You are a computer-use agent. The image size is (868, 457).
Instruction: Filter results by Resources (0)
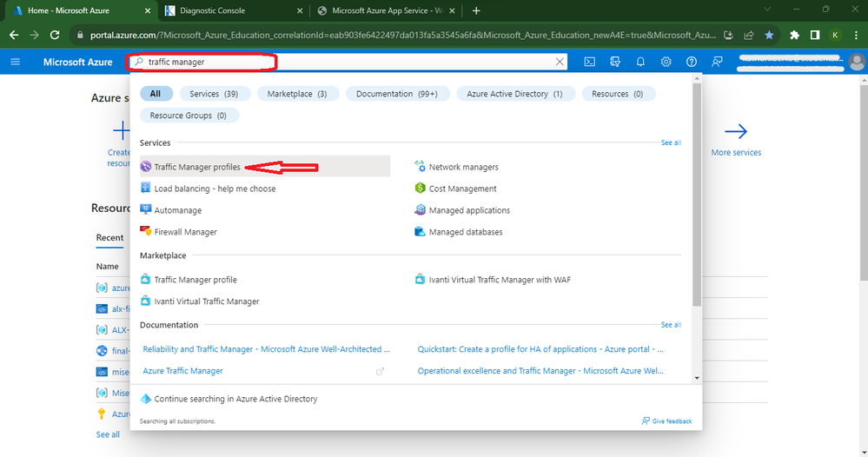(618, 94)
